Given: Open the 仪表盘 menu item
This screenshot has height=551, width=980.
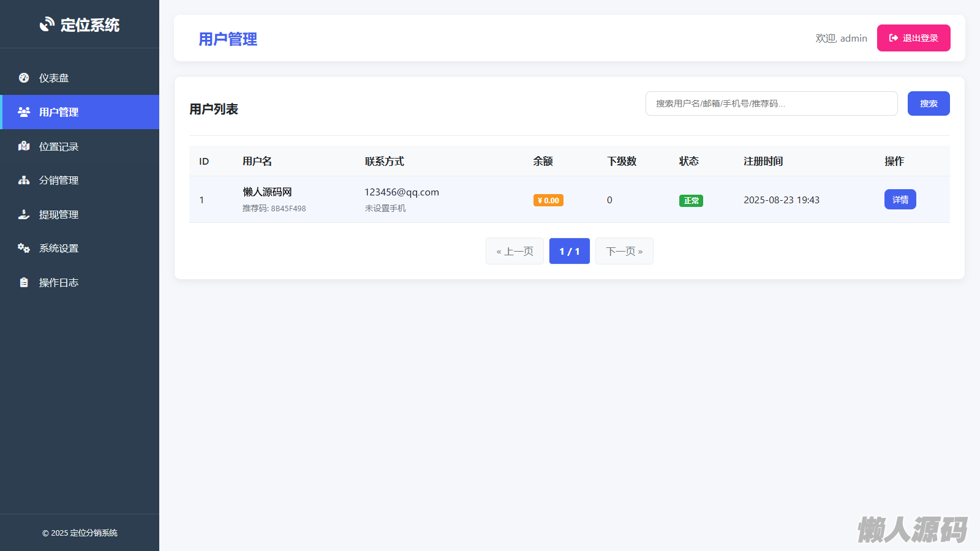Looking at the screenshot, I should tap(54, 78).
